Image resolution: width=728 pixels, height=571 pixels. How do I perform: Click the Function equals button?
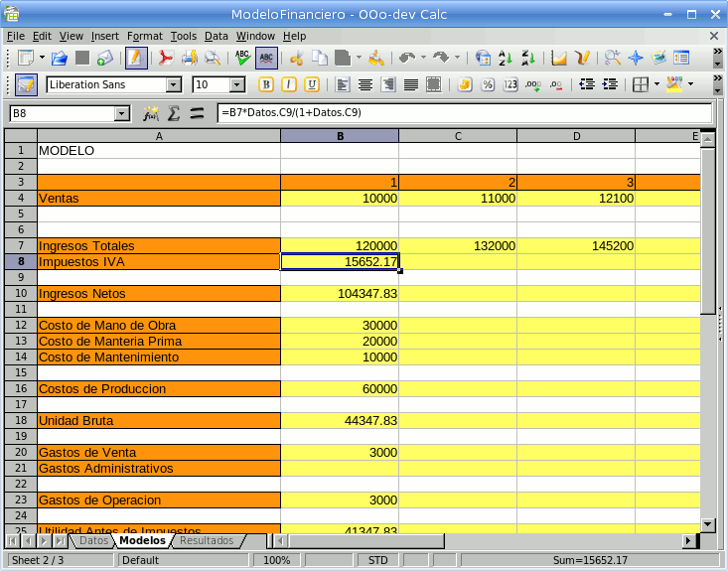(x=197, y=113)
